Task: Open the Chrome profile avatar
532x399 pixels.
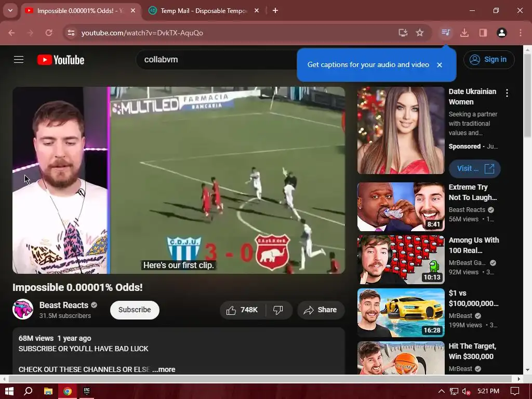Action: pos(502,33)
